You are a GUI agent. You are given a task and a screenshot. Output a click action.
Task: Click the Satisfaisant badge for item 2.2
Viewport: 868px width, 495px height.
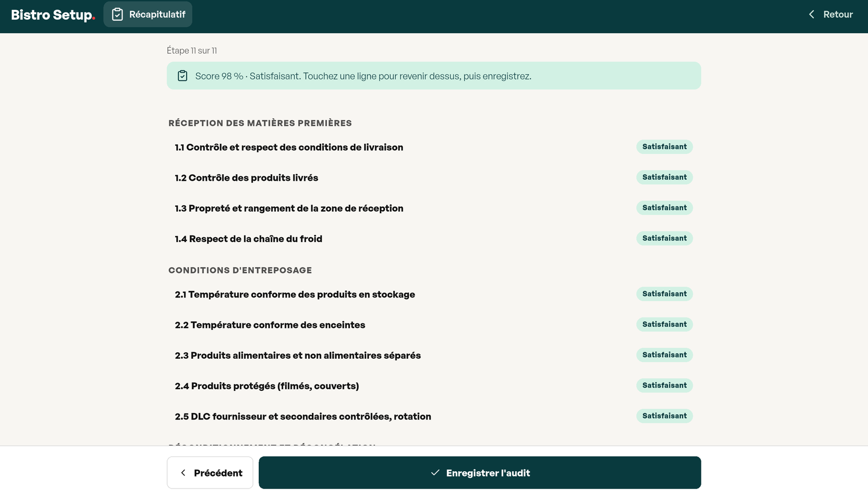[665, 324]
